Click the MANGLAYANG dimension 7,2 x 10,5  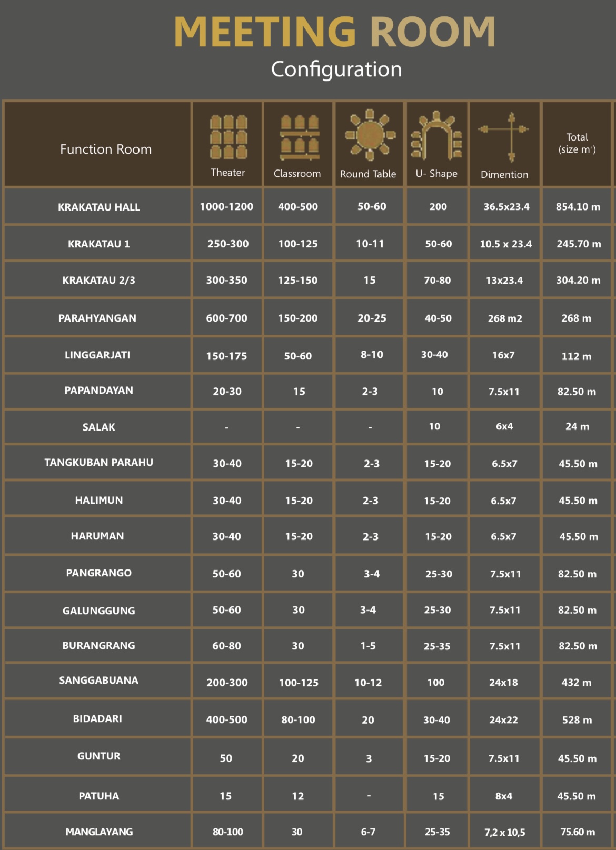click(504, 832)
